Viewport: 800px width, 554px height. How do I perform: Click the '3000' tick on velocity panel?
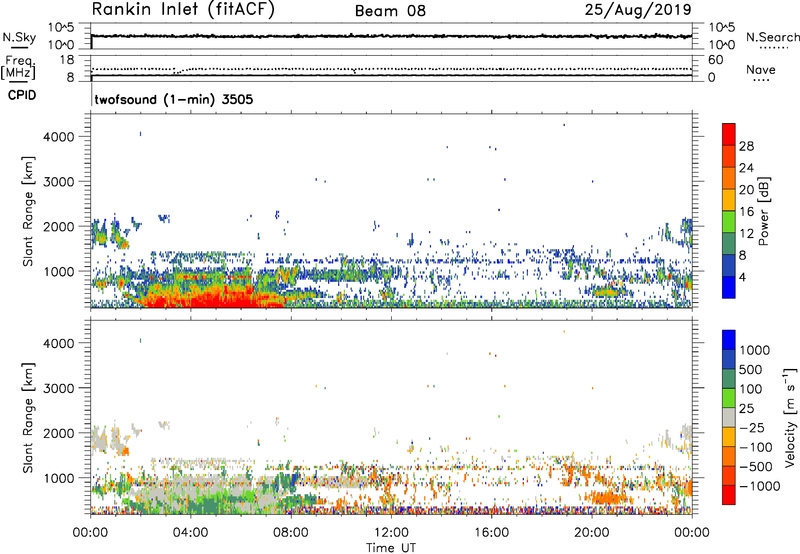59,388
